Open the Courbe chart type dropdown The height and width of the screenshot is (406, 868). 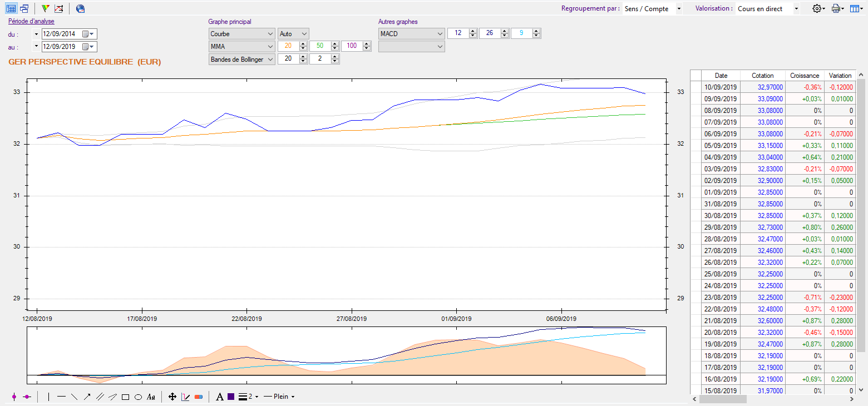coord(241,34)
